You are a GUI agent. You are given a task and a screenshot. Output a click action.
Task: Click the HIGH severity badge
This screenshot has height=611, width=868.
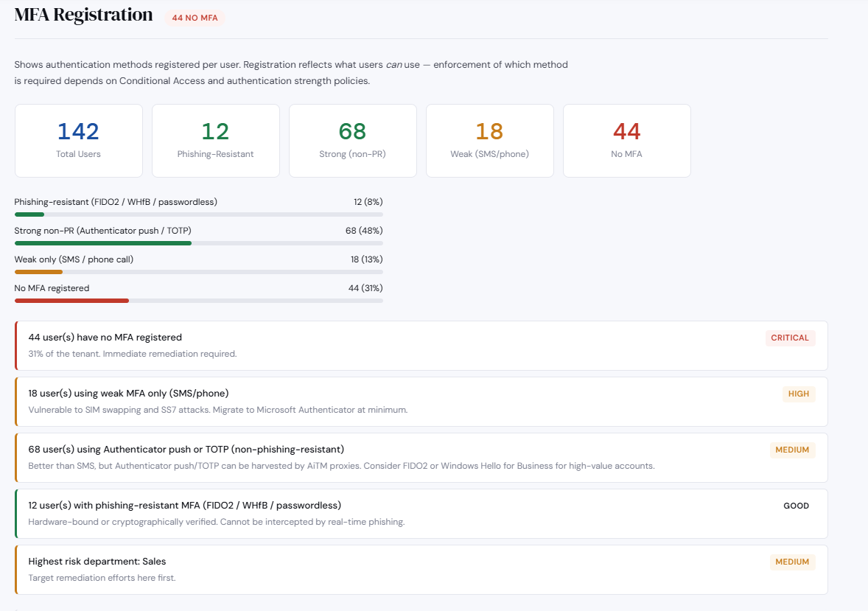pyautogui.click(x=798, y=394)
